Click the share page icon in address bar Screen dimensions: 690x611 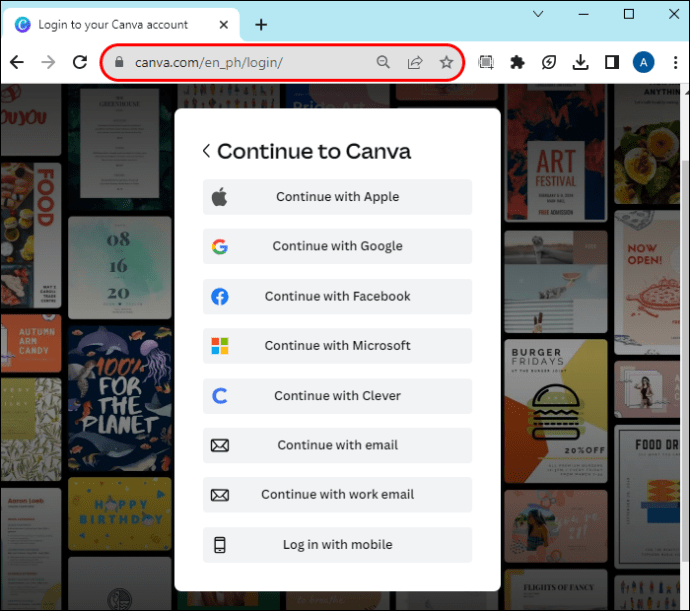point(415,62)
